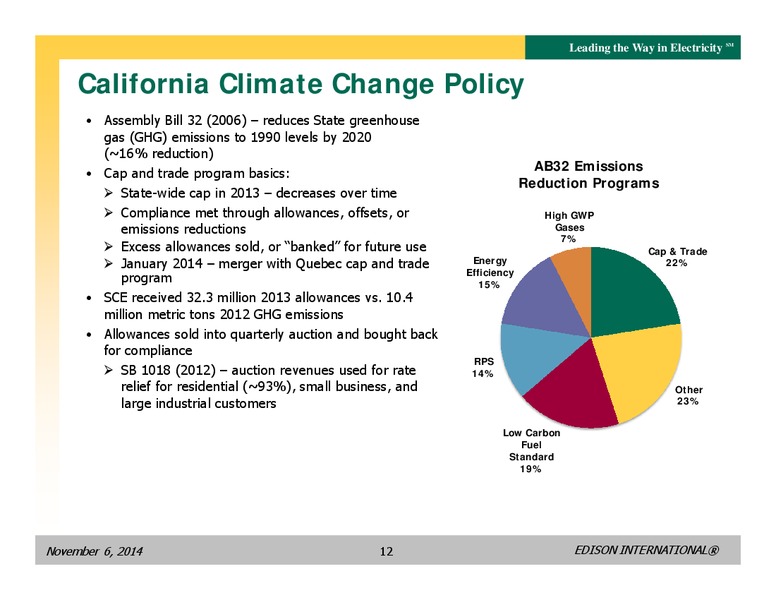This screenshot has height=600, width=776.
Task: Click the dark red Low Carbon Fuel slice
Action: pos(577,391)
